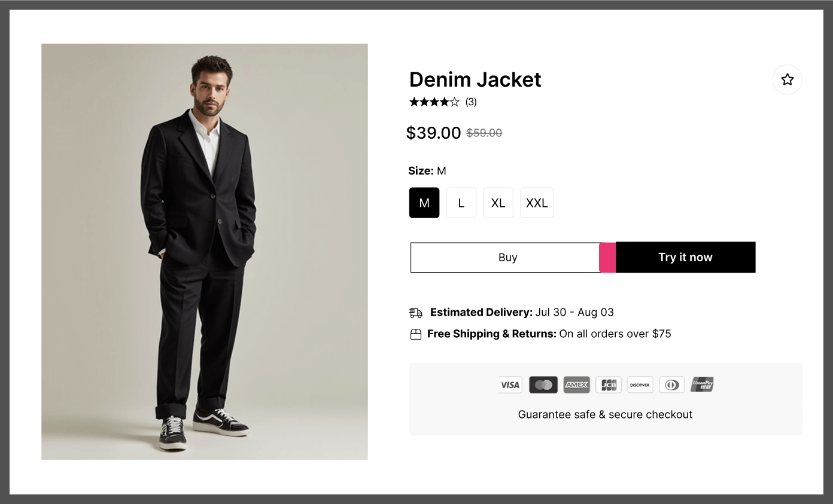833x504 pixels.
Task: Choose the XXL size
Action: 537,203
